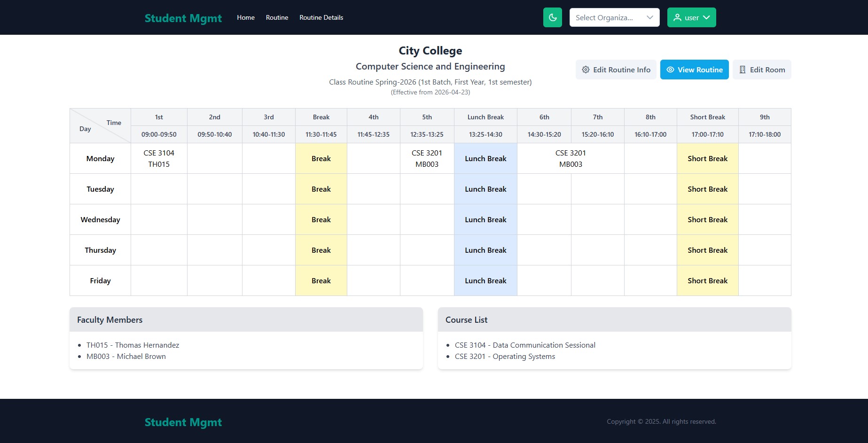This screenshot has width=868, height=443.
Task: Open the Routine Details nav link
Action: click(x=321, y=17)
